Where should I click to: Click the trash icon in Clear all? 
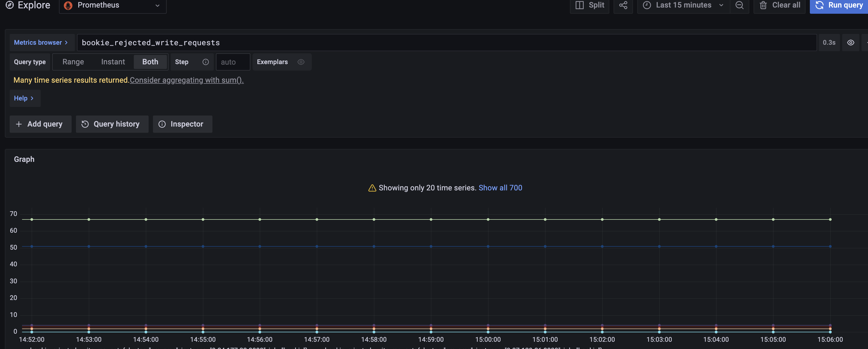763,5
